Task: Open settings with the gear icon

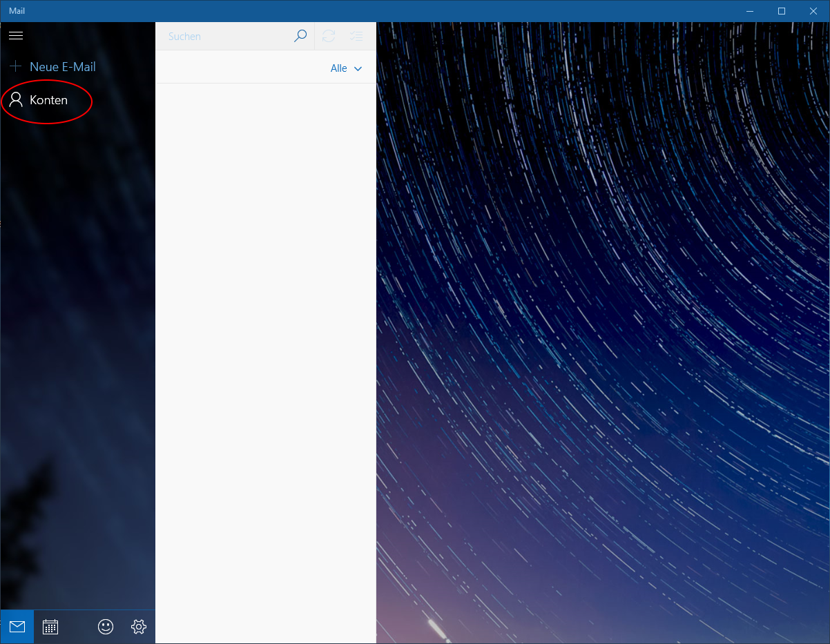Action: coord(139,627)
